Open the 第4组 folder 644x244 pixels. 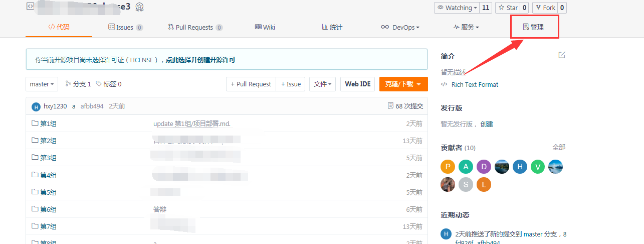click(x=48, y=175)
